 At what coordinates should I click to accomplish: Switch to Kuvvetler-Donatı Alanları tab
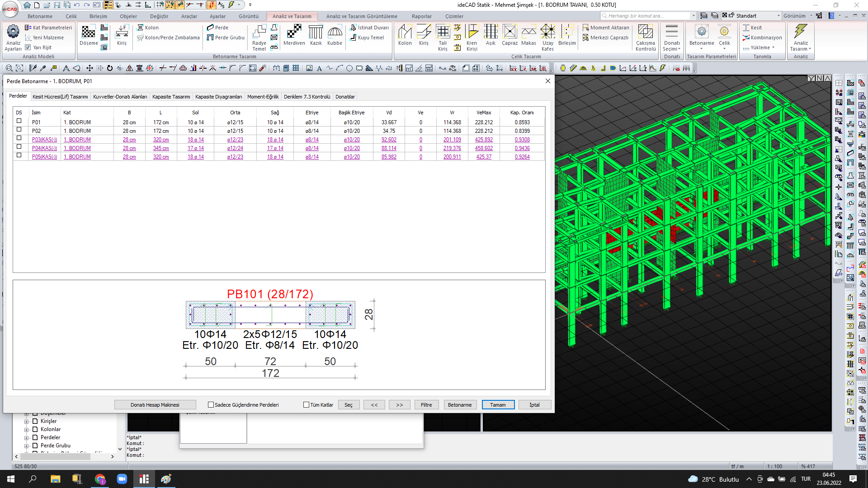[x=120, y=97]
